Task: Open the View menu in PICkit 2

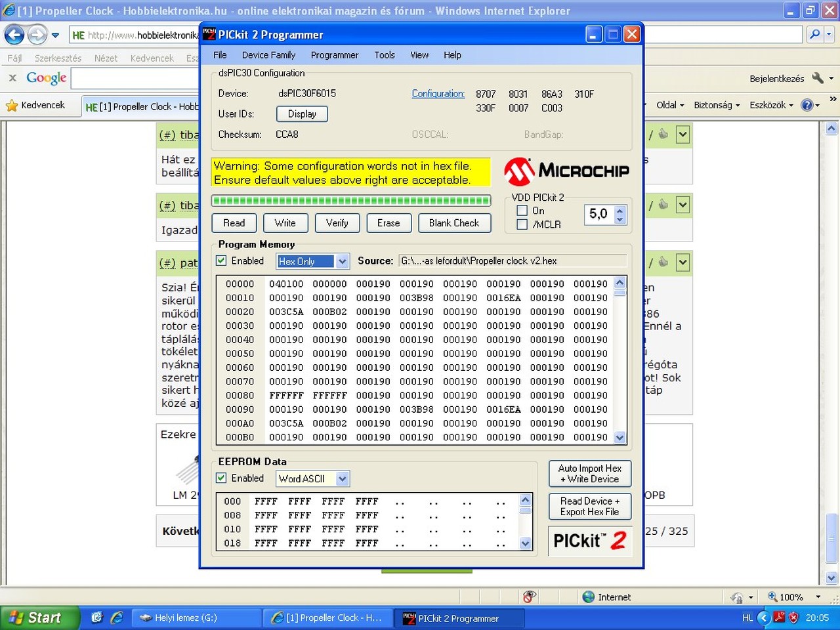Action: [419, 55]
